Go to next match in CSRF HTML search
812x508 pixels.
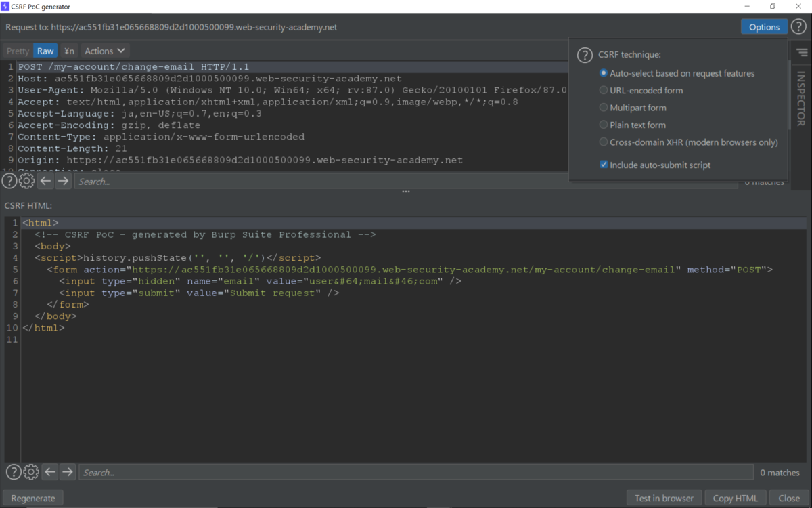pyautogui.click(x=68, y=472)
